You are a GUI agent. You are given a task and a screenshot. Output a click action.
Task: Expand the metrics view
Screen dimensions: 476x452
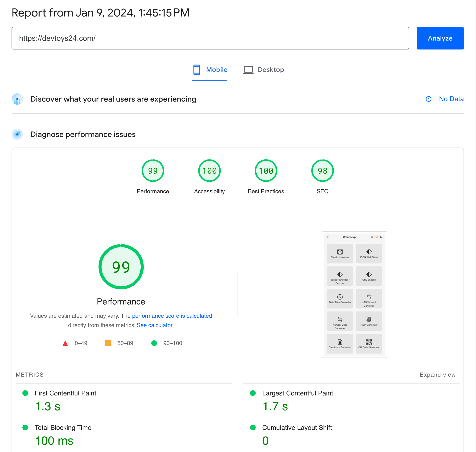(437, 375)
